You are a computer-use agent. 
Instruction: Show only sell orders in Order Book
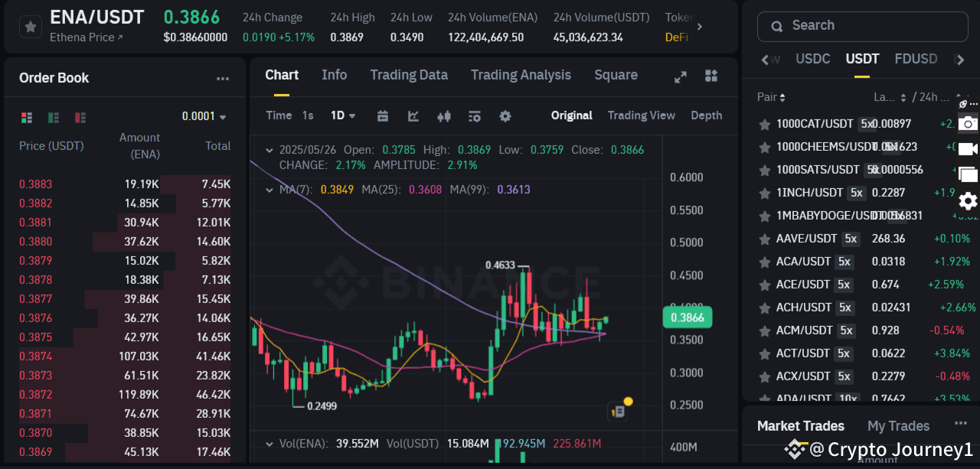80,118
